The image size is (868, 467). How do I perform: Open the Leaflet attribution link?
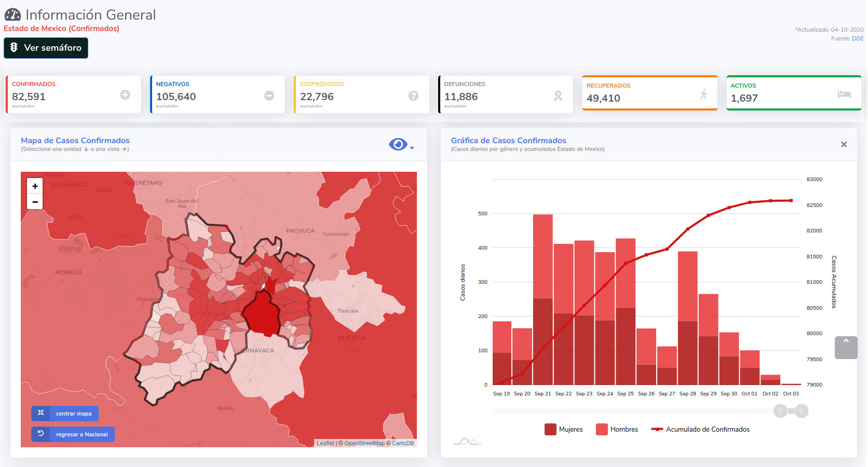(x=325, y=443)
